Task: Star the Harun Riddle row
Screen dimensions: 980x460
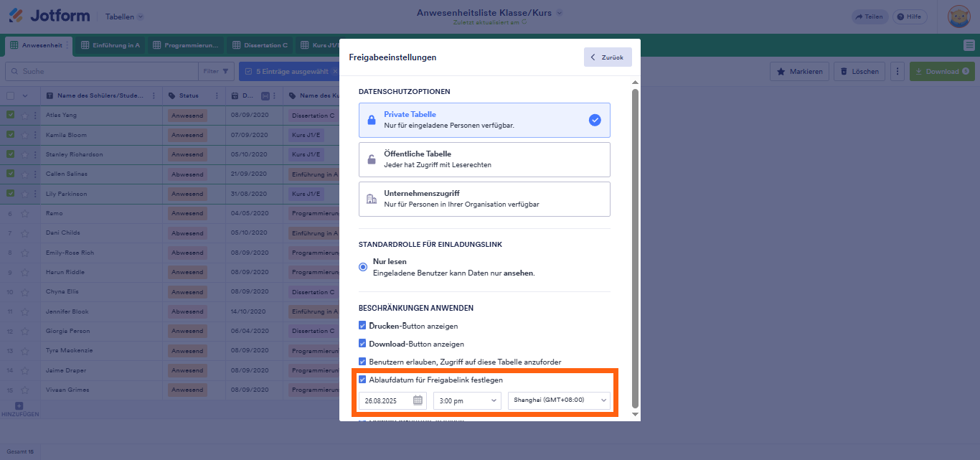Action: click(x=24, y=273)
